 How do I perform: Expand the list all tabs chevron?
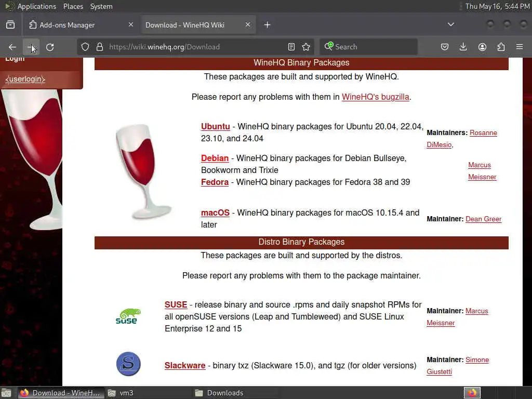point(450,24)
